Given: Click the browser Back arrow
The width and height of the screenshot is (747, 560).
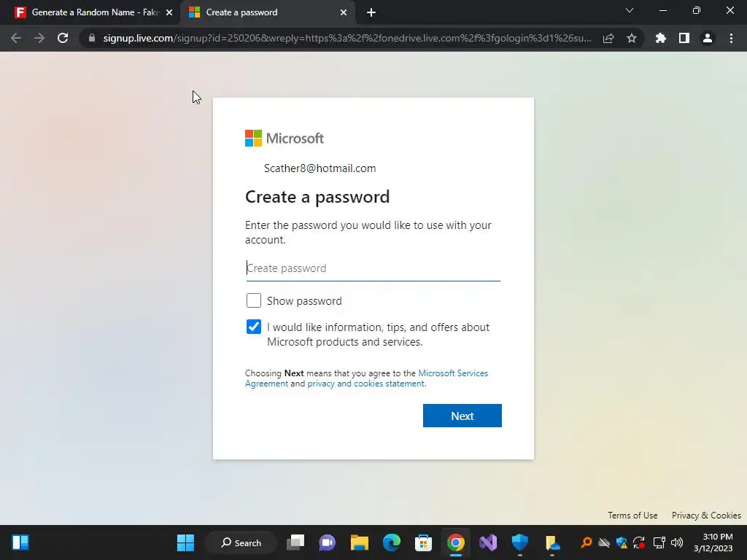Looking at the screenshot, I should coord(16,38).
